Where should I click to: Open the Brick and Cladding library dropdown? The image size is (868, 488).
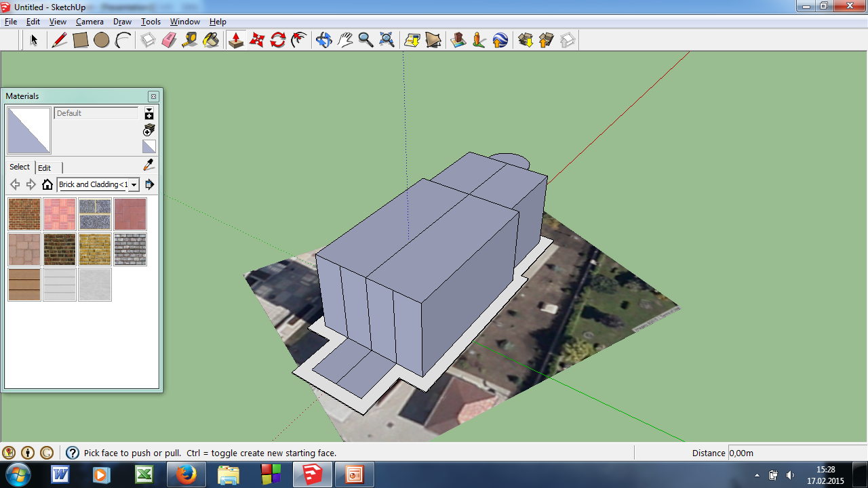134,184
